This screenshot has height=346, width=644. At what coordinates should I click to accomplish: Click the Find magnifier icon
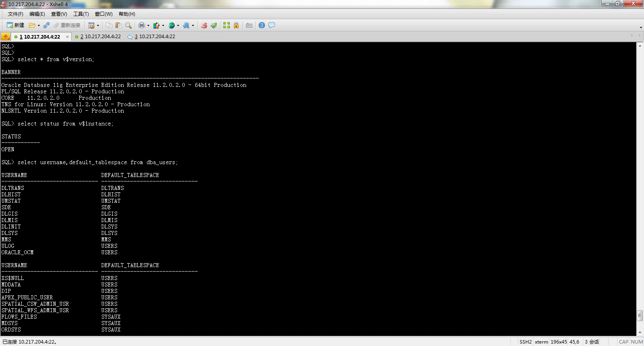coord(128,25)
